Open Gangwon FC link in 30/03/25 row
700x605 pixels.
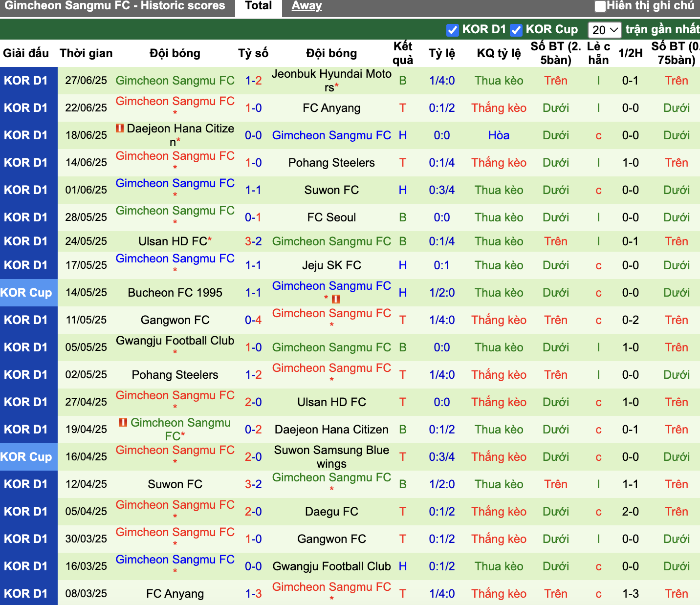point(331,539)
